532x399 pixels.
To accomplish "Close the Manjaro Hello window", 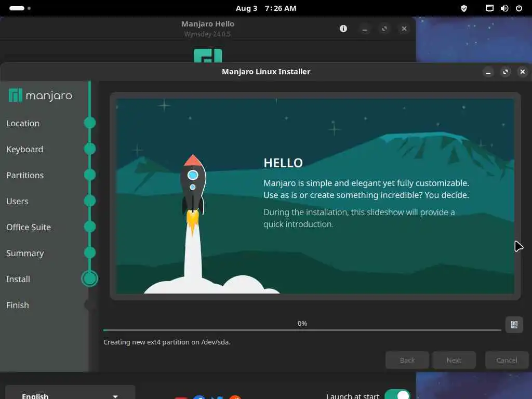I will click(404, 29).
